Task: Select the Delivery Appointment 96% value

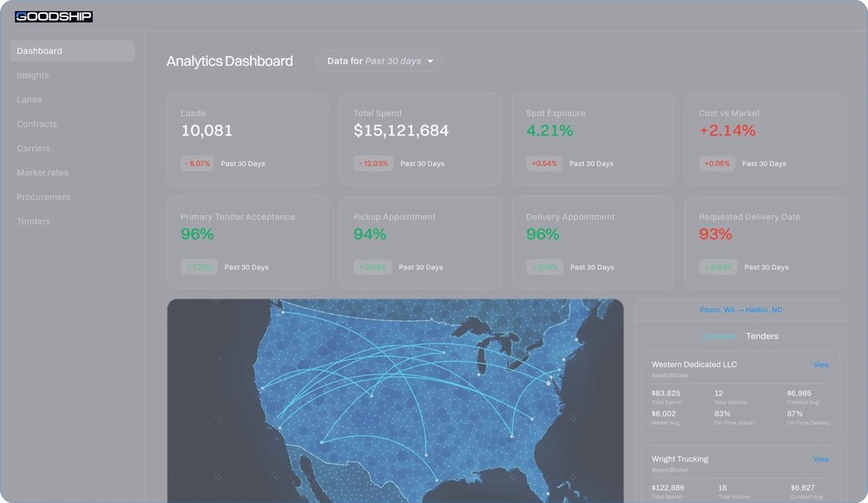Action: [x=542, y=234]
